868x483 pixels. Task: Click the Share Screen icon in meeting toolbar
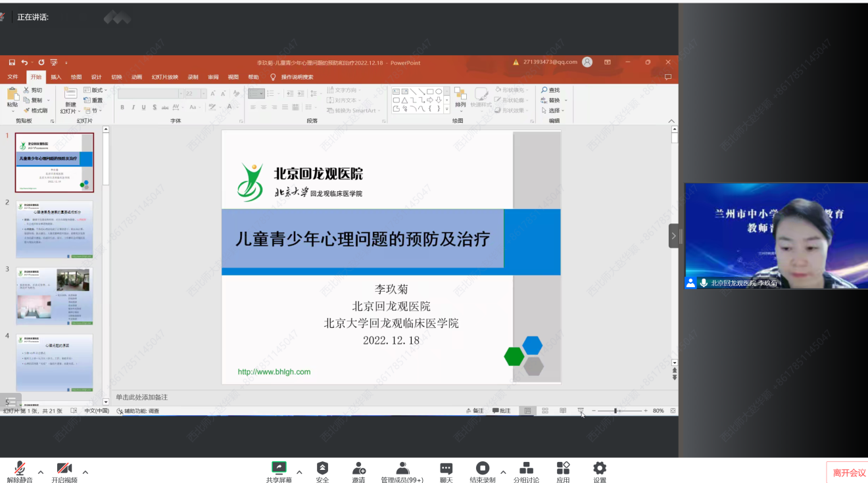279,468
